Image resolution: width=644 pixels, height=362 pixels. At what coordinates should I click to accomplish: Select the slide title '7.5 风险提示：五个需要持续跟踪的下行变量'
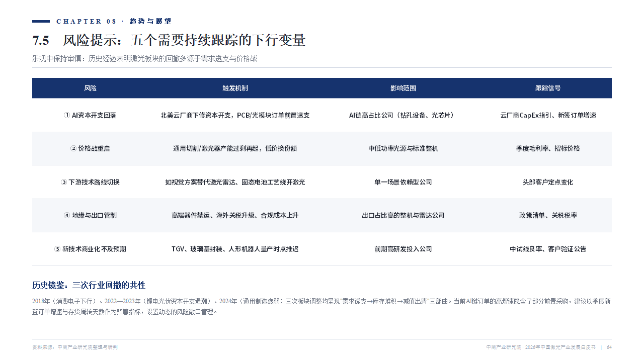point(169,40)
